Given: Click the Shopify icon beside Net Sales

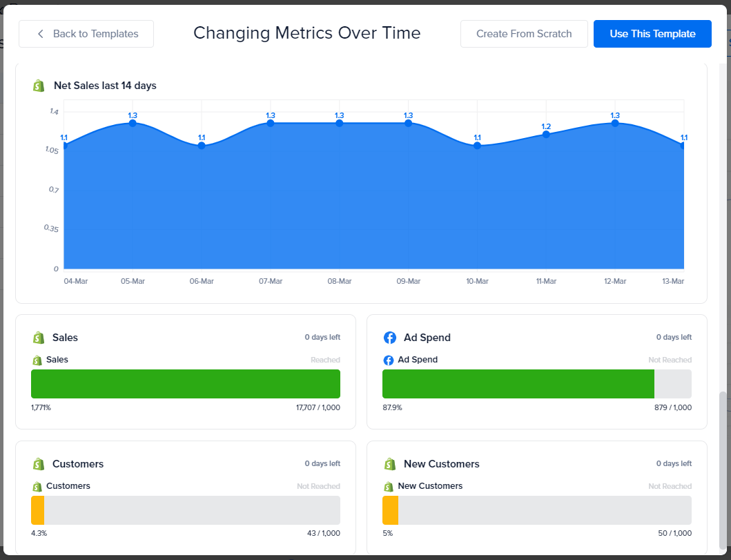Looking at the screenshot, I should pyautogui.click(x=39, y=86).
